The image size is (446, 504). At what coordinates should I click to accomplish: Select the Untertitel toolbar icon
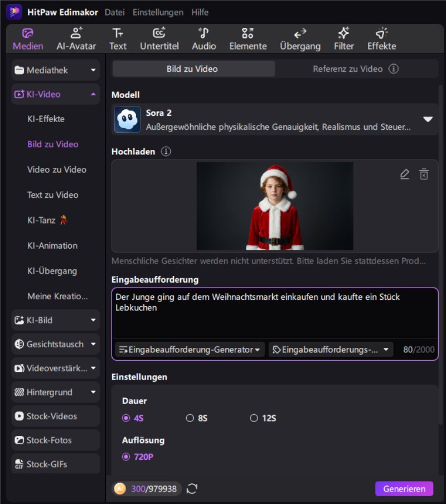point(159,38)
